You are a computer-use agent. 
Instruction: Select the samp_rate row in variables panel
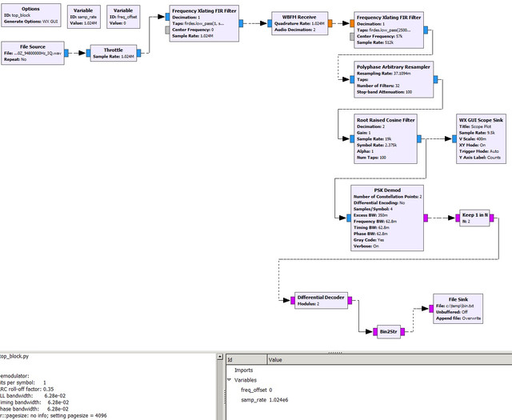(369, 400)
